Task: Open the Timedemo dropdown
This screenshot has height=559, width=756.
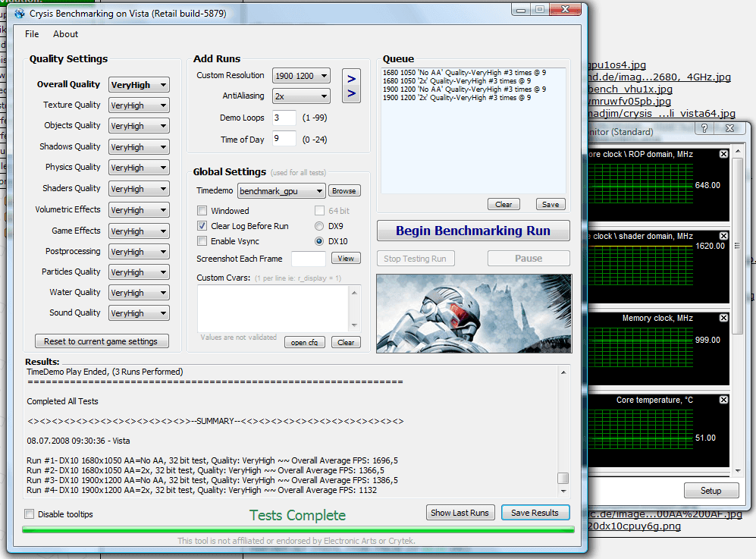Action: (x=281, y=191)
